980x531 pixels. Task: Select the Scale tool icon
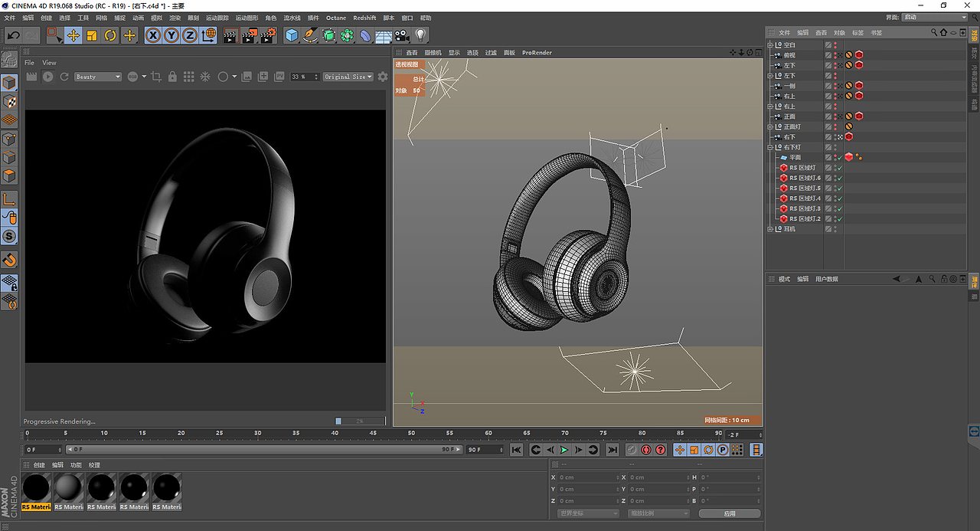[x=92, y=35]
